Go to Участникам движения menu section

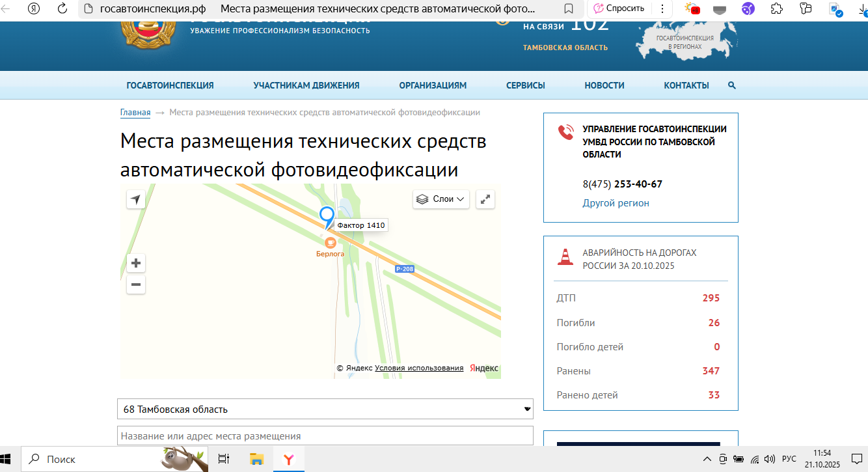coord(306,85)
